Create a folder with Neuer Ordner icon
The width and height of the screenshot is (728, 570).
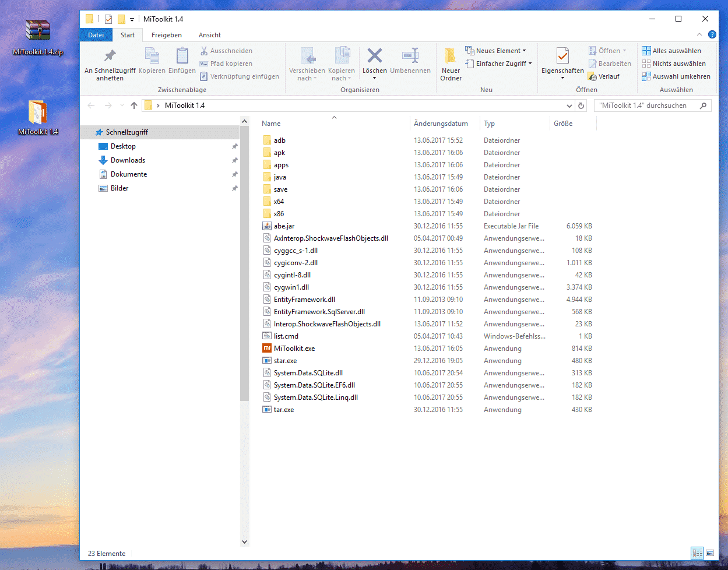451,57
